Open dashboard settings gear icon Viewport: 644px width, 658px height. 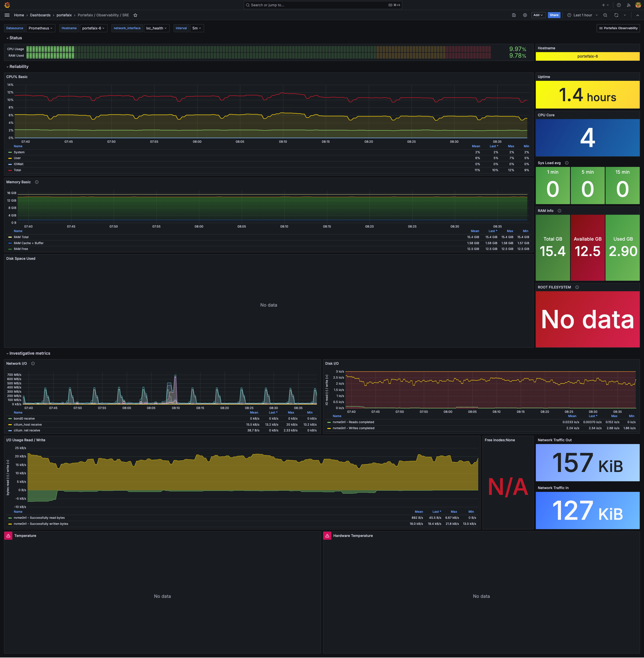click(525, 15)
